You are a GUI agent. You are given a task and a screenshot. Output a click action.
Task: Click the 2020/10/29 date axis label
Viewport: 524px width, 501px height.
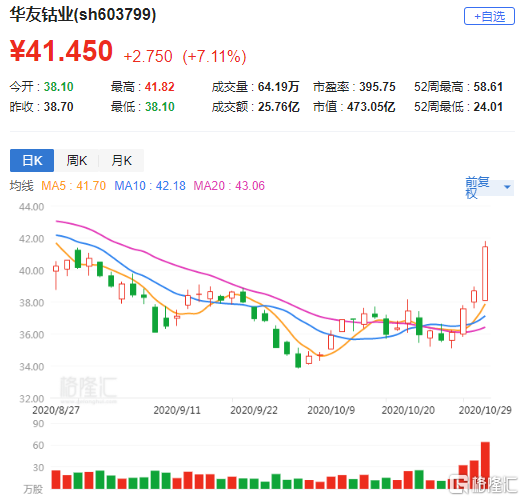[x=485, y=410]
